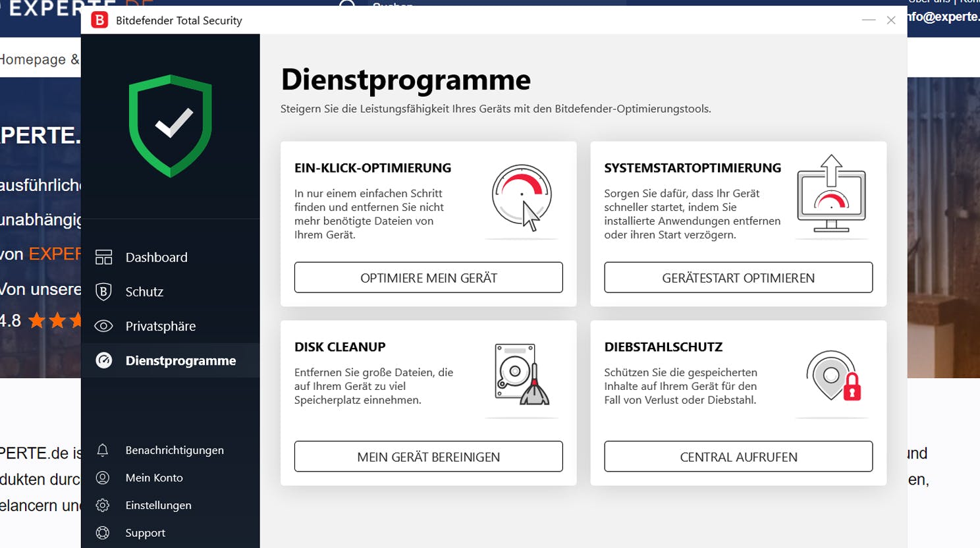Click the green Bitdefender shield logo
The height and width of the screenshot is (548, 980).
170,125
